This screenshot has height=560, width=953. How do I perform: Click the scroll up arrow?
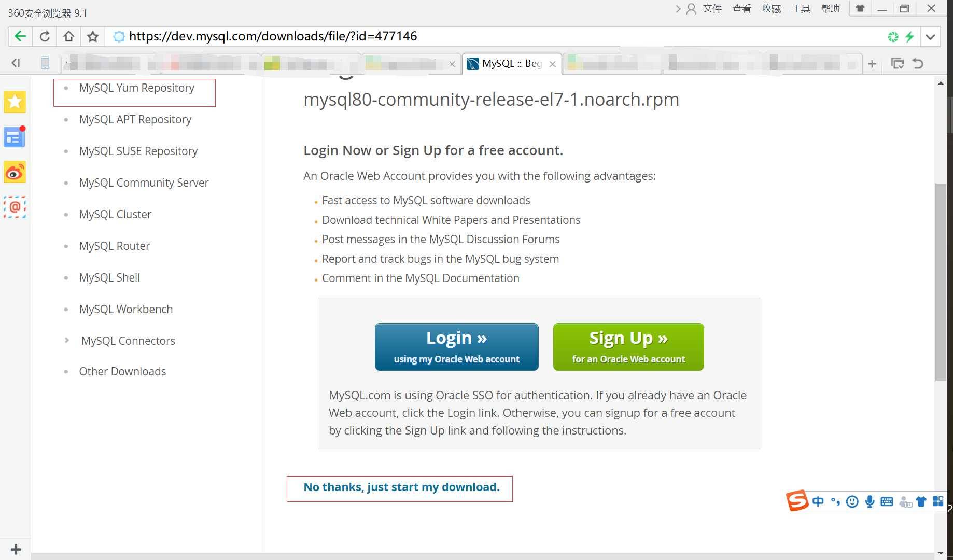(941, 83)
